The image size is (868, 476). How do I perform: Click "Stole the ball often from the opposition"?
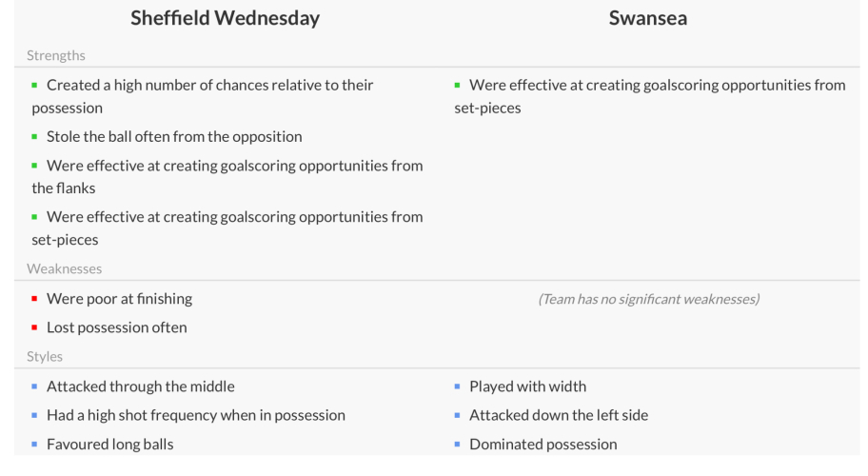click(174, 136)
